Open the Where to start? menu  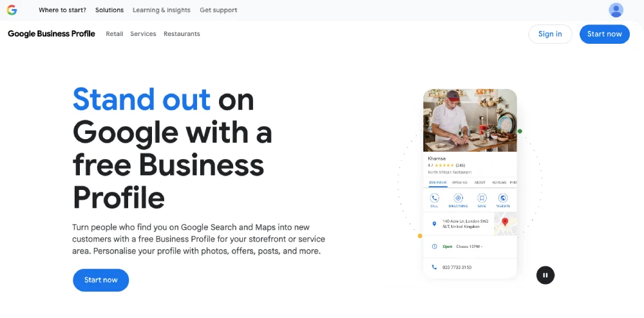click(62, 10)
